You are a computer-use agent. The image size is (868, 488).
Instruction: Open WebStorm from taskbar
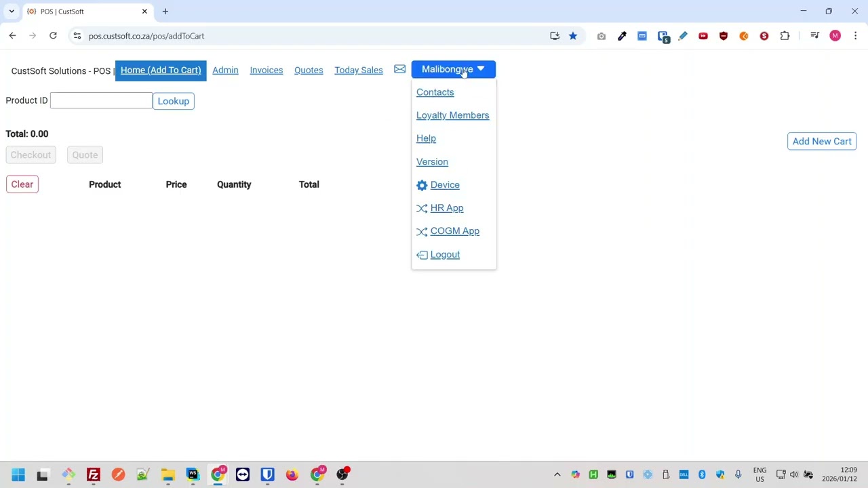193,474
